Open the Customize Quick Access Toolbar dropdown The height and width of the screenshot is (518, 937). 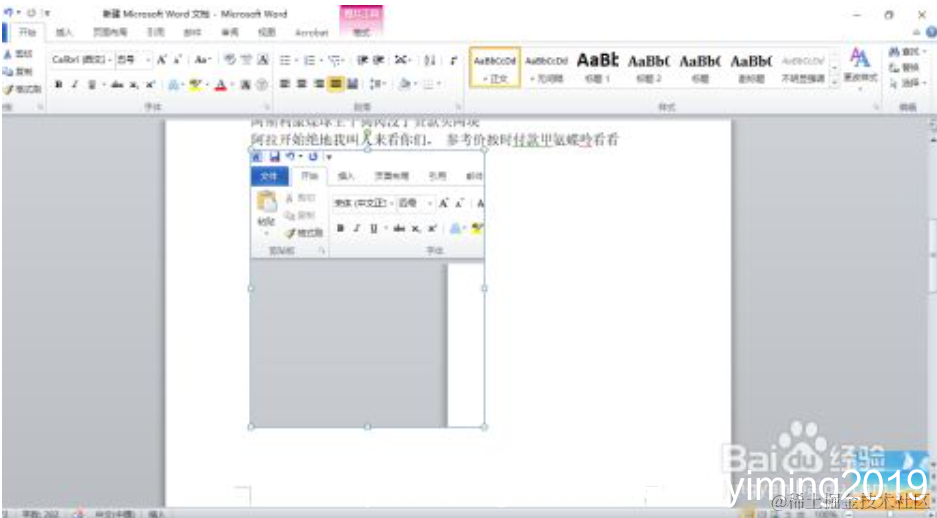click(x=48, y=12)
